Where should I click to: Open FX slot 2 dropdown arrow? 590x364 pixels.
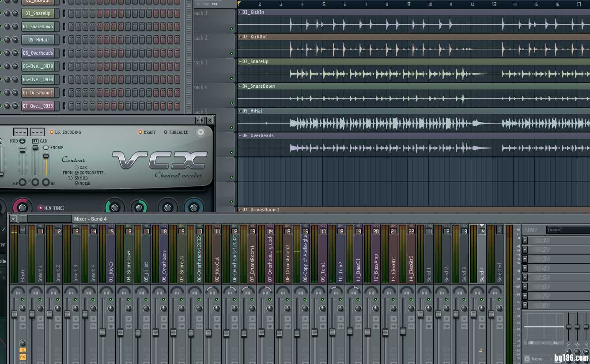pos(525,250)
